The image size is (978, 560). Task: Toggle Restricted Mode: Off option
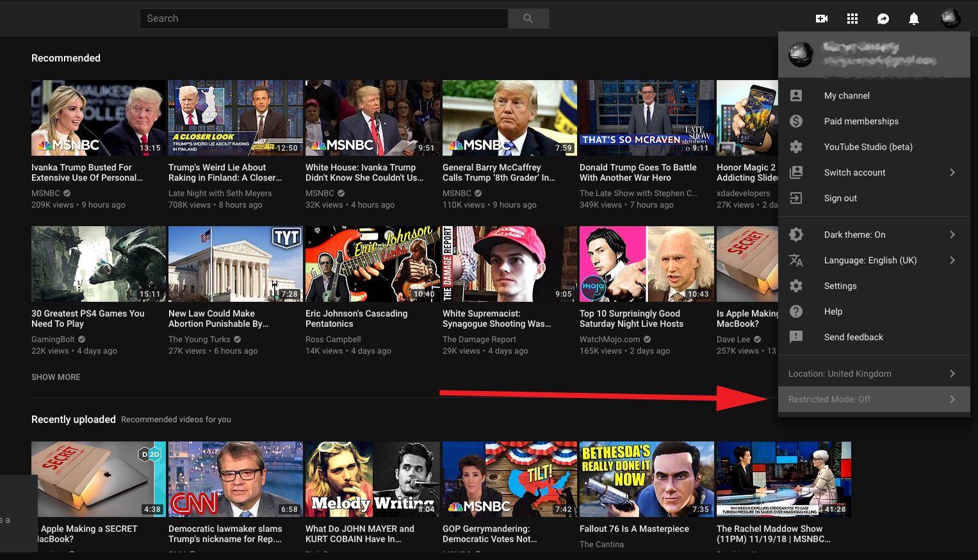point(829,399)
